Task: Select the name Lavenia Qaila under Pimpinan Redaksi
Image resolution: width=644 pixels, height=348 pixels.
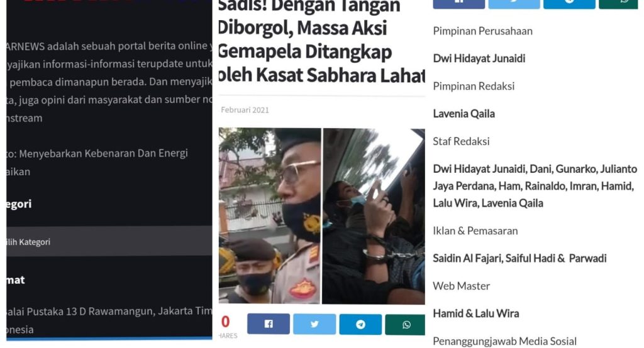Action: click(464, 114)
